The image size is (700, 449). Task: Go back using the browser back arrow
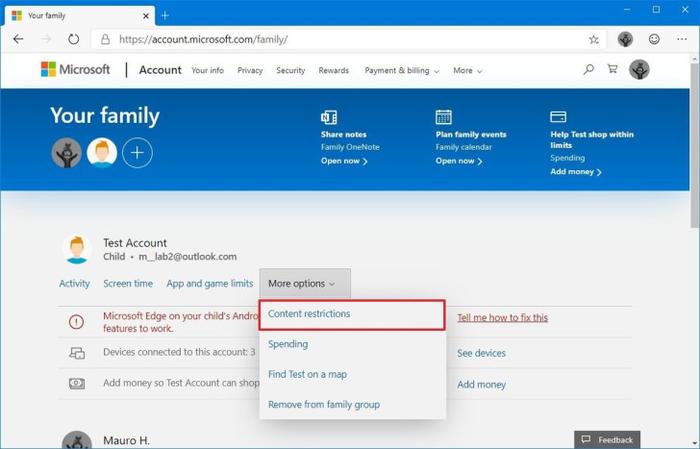point(18,39)
